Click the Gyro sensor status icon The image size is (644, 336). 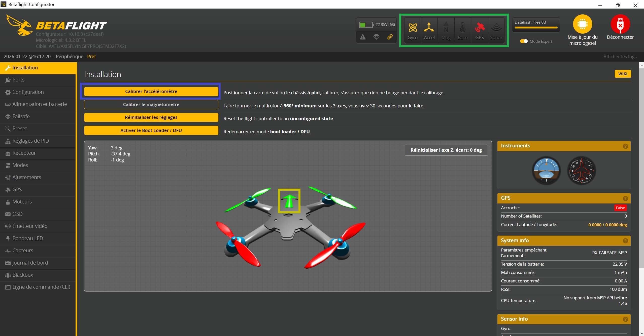pyautogui.click(x=413, y=28)
